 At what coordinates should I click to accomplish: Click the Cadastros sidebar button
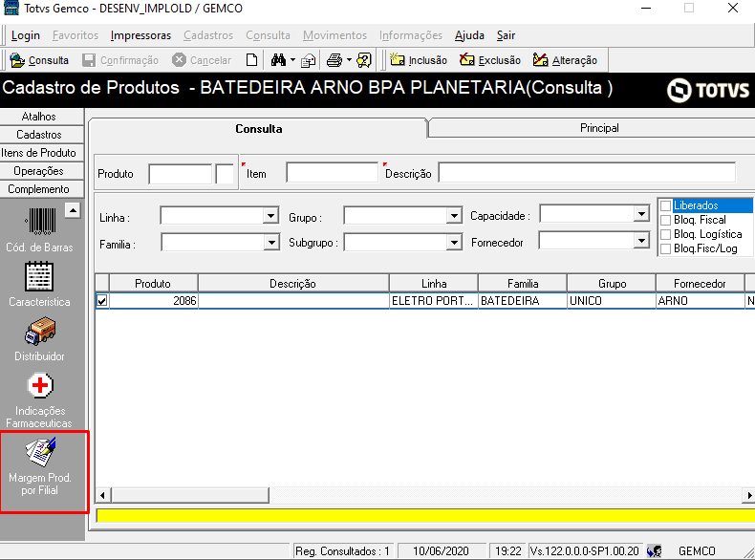pos(42,135)
